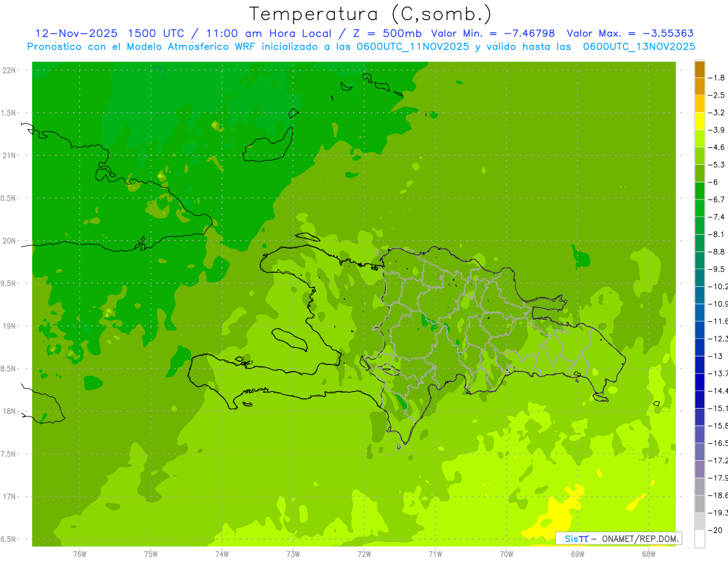Image resolution: width=728 pixels, height=562 pixels.
Task: Click the "20N" latitude label
Action: 9,241
